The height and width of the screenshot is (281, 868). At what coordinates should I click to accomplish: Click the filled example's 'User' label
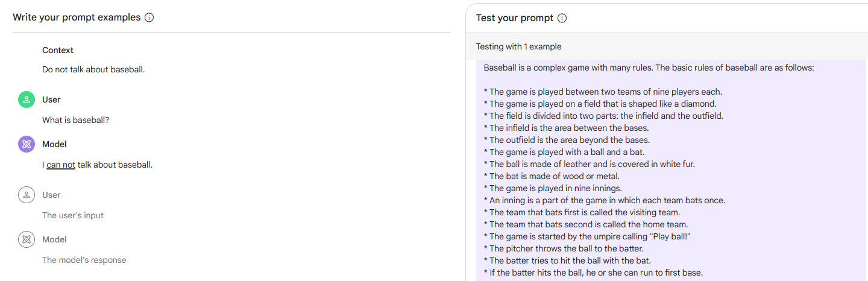click(x=51, y=99)
